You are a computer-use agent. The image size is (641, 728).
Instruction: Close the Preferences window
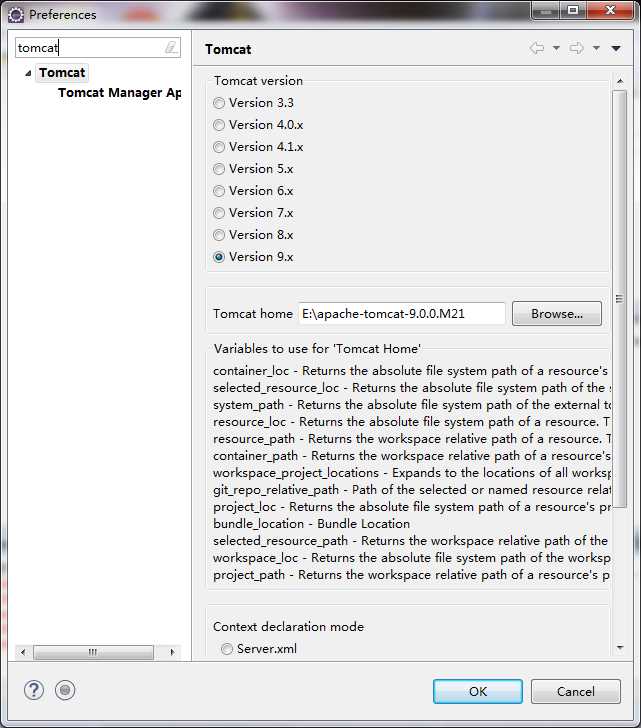coord(610,10)
